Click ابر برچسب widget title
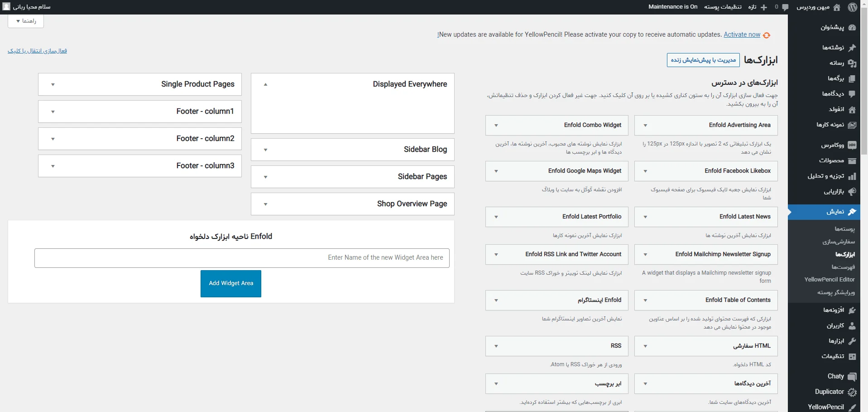This screenshot has height=412, width=868. click(608, 384)
